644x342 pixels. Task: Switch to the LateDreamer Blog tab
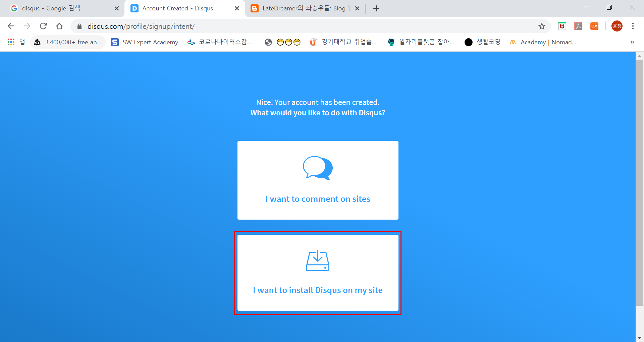coord(305,8)
